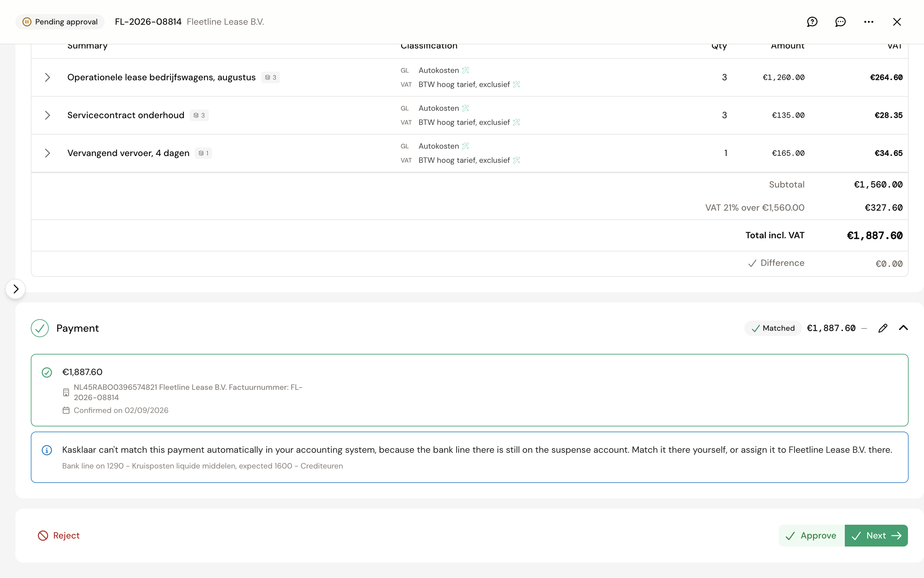This screenshot has width=924, height=578.
Task: Click the magic wand beside Autokosten in Servicecontract row
Action: pyautogui.click(x=465, y=108)
